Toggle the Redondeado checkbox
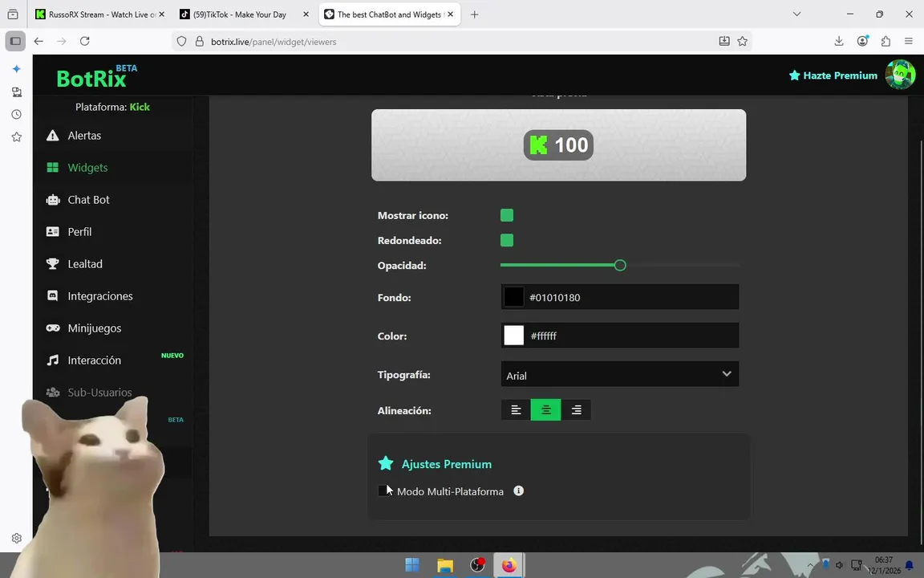This screenshot has height=578, width=924. [507, 240]
